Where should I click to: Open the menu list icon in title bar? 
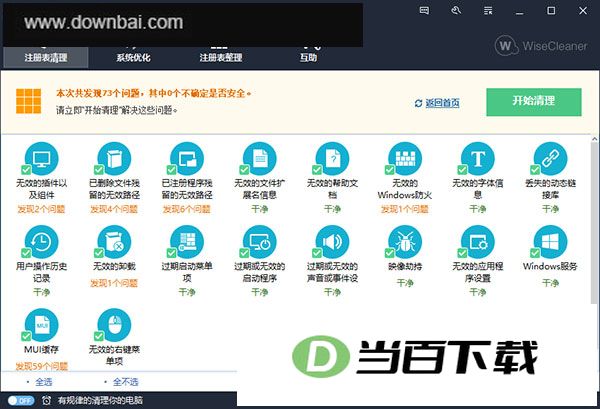click(488, 11)
